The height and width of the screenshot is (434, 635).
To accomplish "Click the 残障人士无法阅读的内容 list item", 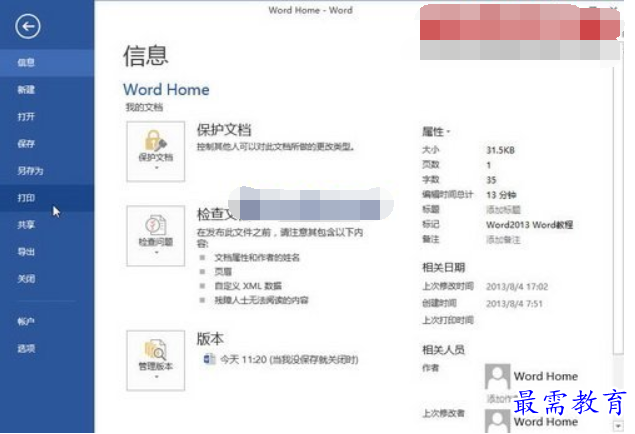I will (x=261, y=300).
